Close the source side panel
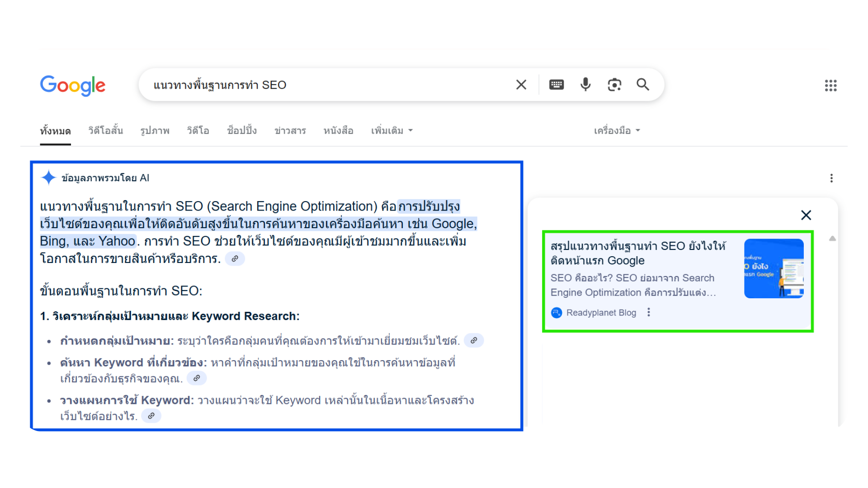Screen dimensions: 868x488 click(x=806, y=215)
